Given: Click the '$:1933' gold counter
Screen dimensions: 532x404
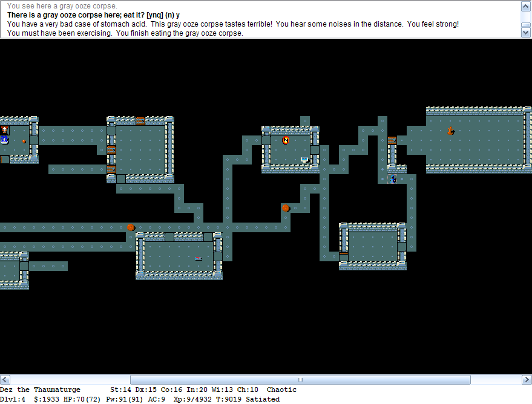Looking at the screenshot, I should pos(47,399).
